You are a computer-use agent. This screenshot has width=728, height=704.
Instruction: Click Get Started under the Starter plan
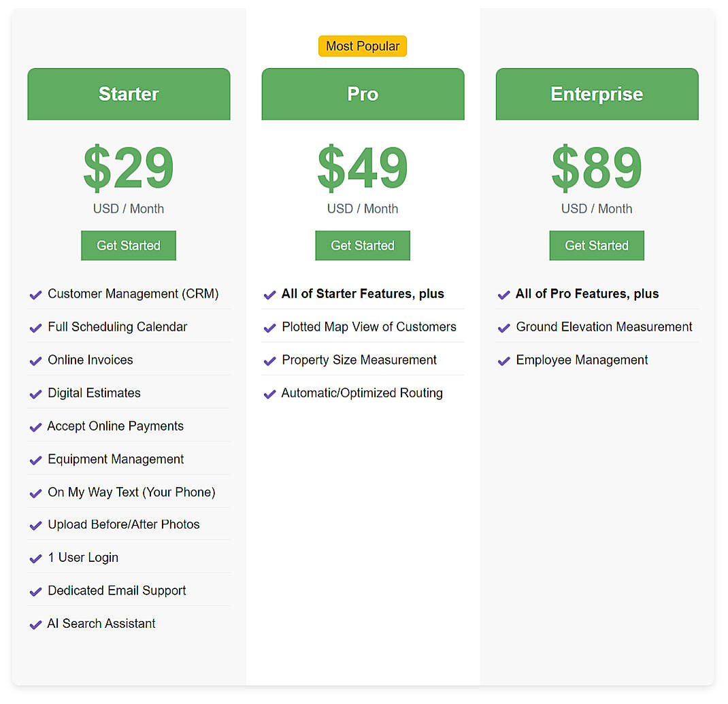pos(128,246)
